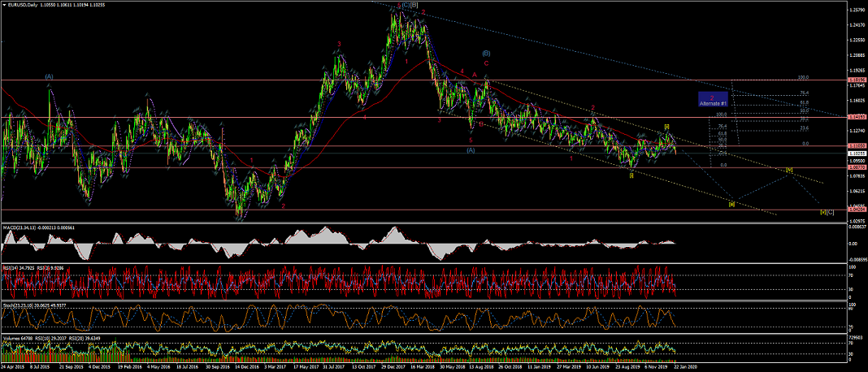Select the yellow [iv] projected wave label

pyautogui.click(x=789, y=169)
